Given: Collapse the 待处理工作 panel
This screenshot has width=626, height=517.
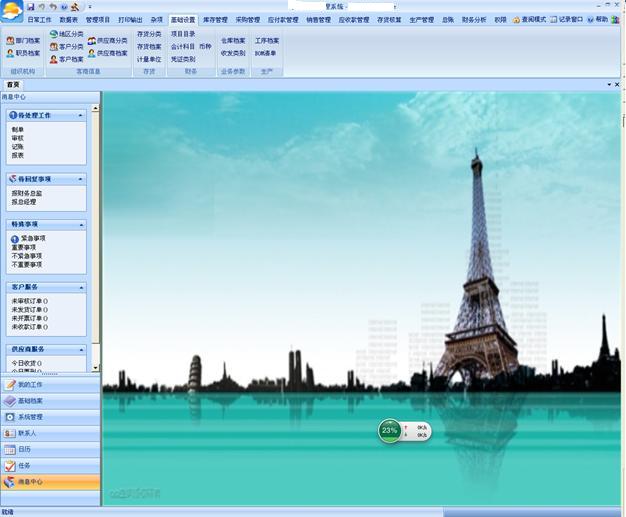Looking at the screenshot, I should click(81, 115).
